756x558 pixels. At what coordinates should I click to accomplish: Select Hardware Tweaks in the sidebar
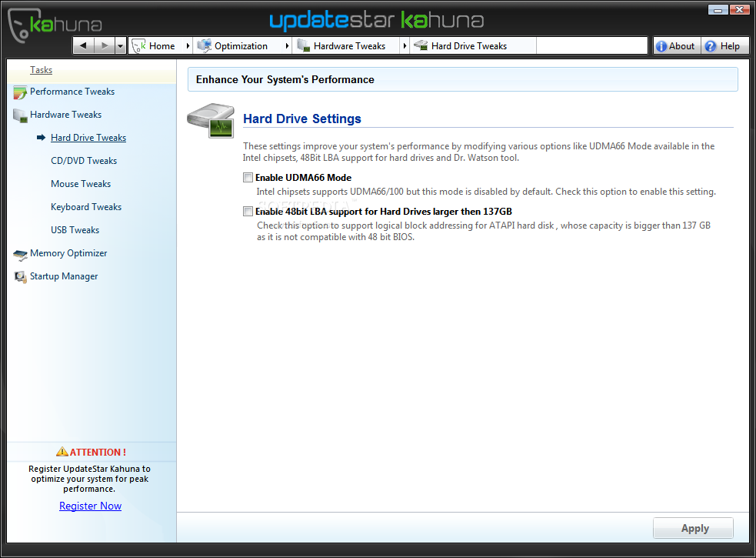click(65, 115)
